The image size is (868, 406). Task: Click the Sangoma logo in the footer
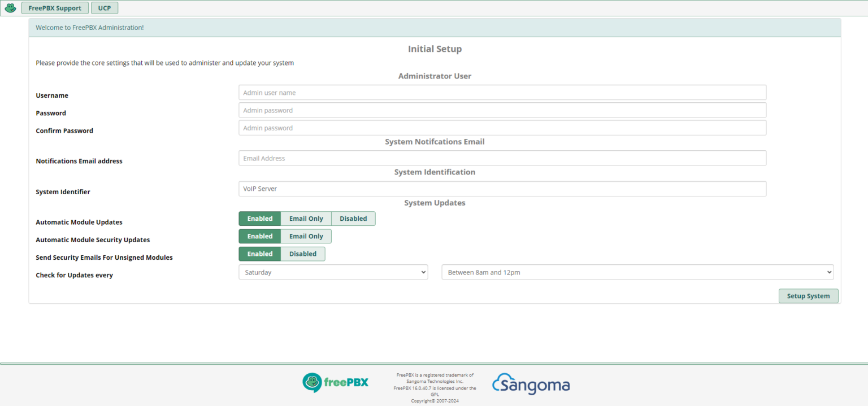point(530,385)
